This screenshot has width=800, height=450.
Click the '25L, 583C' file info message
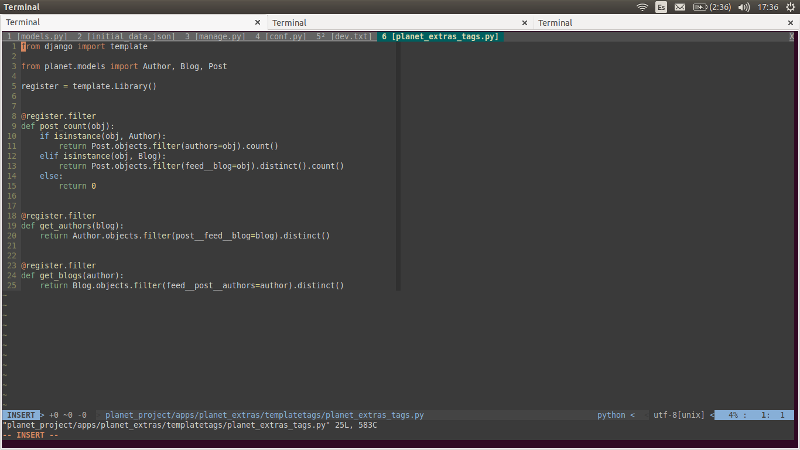pos(356,425)
